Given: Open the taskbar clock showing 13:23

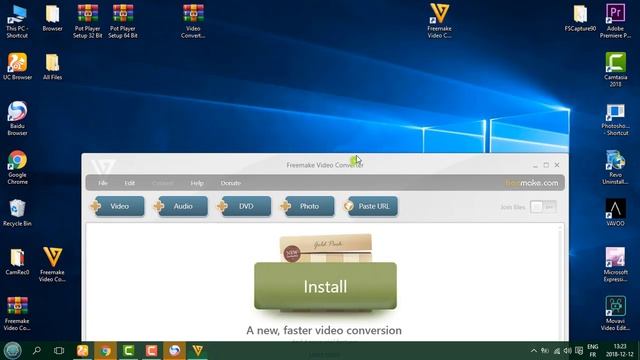Looking at the screenshot, I should pos(620,351).
